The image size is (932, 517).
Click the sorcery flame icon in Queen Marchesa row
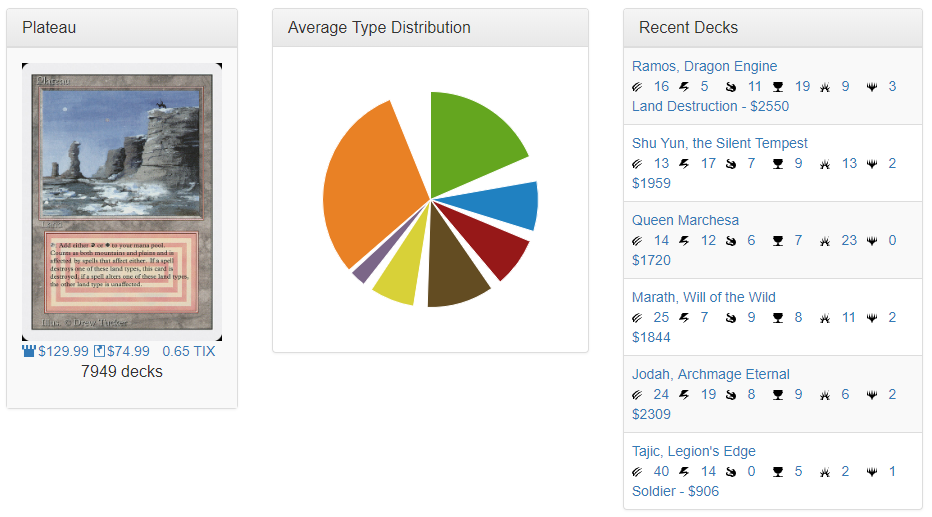pos(731,241)
